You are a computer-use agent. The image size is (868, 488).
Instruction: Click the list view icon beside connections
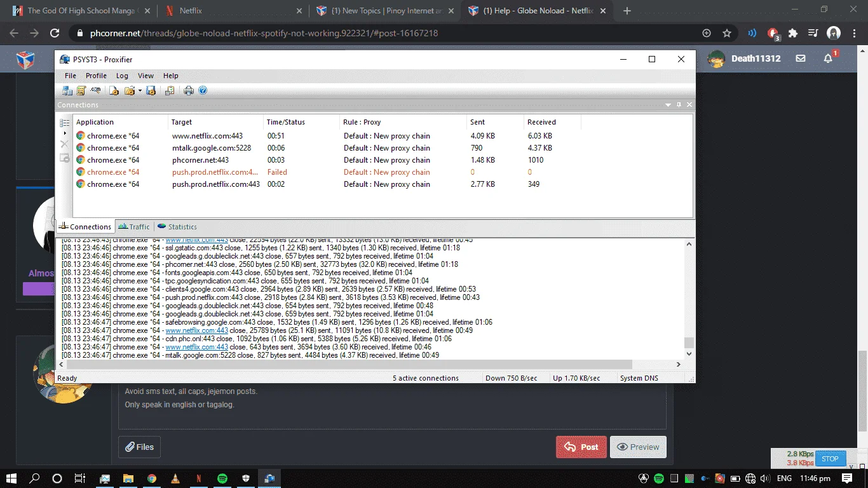65,123
